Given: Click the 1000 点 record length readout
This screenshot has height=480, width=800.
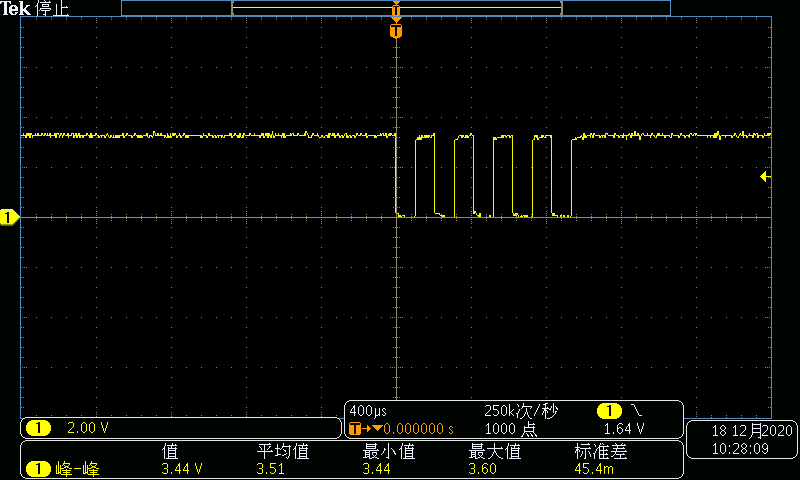Looking at the screenshot, I should [x=511, y=428].
